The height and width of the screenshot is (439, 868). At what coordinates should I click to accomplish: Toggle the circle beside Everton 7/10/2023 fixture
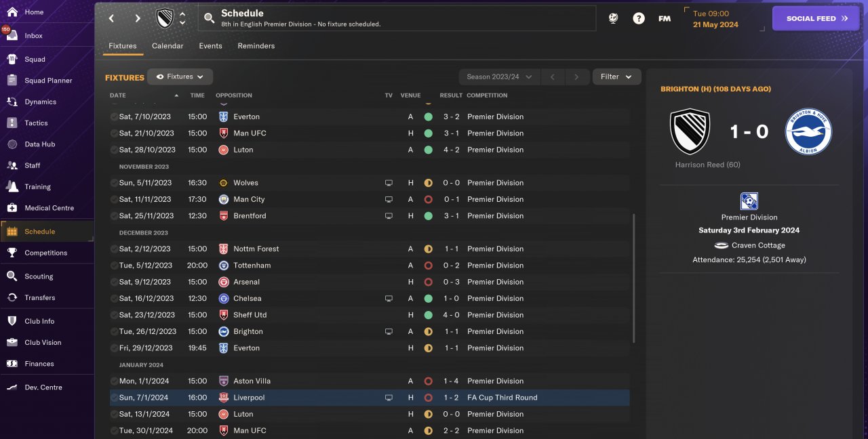pyautogui.click(x=114, y=117)
